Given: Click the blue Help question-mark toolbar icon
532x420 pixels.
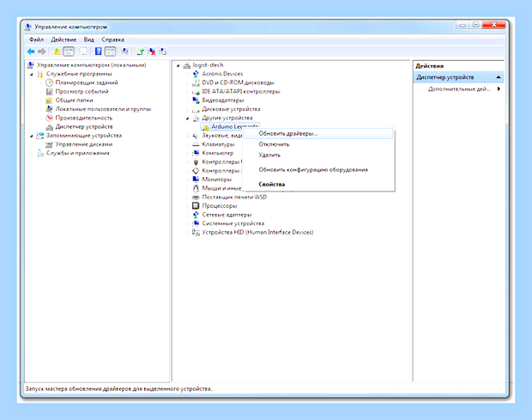Looking at the screenshot, I should click(98, 52).
